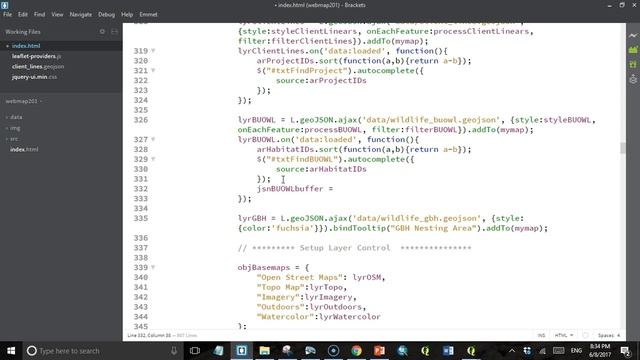Click the touch keyboard tray icon
Screen dimensions: 640x360
point(558,351)
